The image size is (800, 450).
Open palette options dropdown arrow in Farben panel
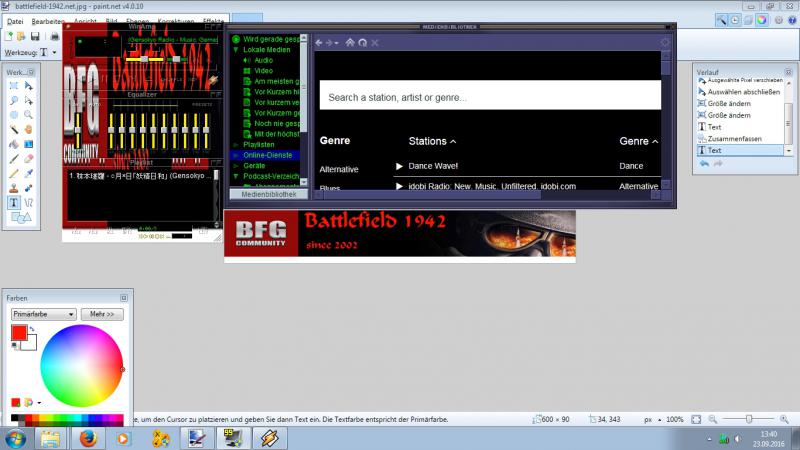click(39, 403)
